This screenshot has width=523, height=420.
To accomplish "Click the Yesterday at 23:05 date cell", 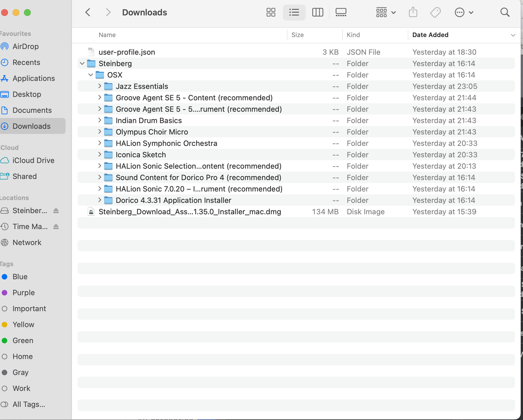I will coord(445,86).
